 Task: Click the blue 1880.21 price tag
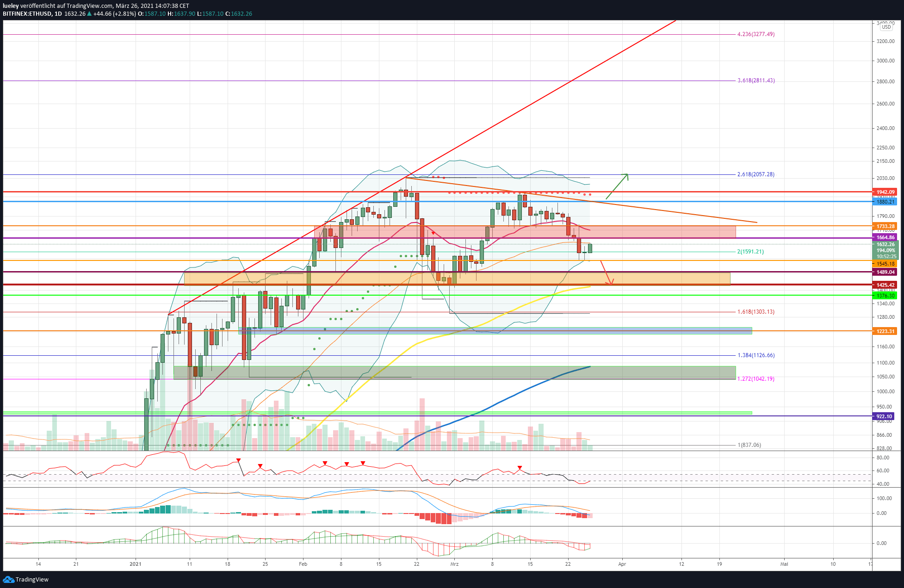tap(885, 202)
